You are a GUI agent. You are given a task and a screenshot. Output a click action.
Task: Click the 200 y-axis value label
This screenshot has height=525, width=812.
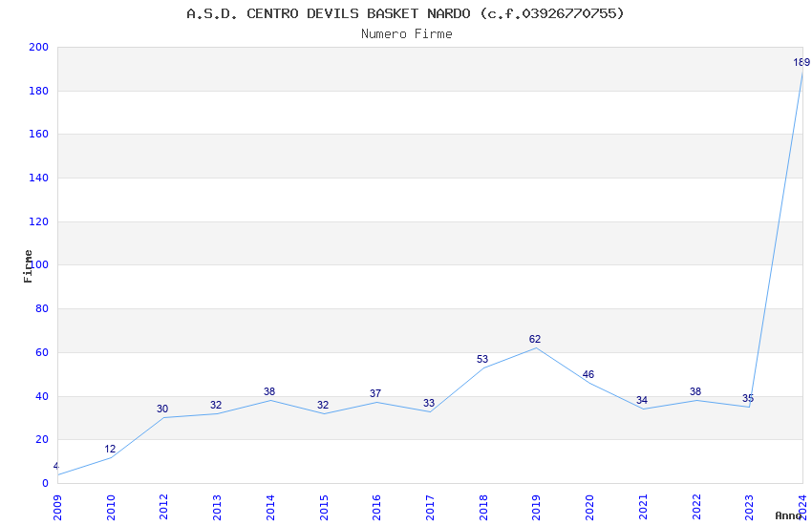tap(38, 47)
